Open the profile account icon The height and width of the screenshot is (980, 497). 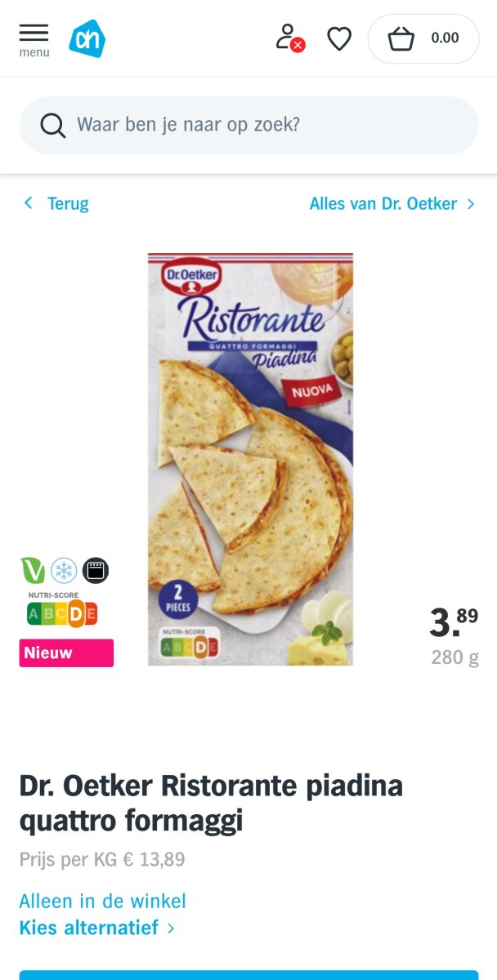[289, 38]
